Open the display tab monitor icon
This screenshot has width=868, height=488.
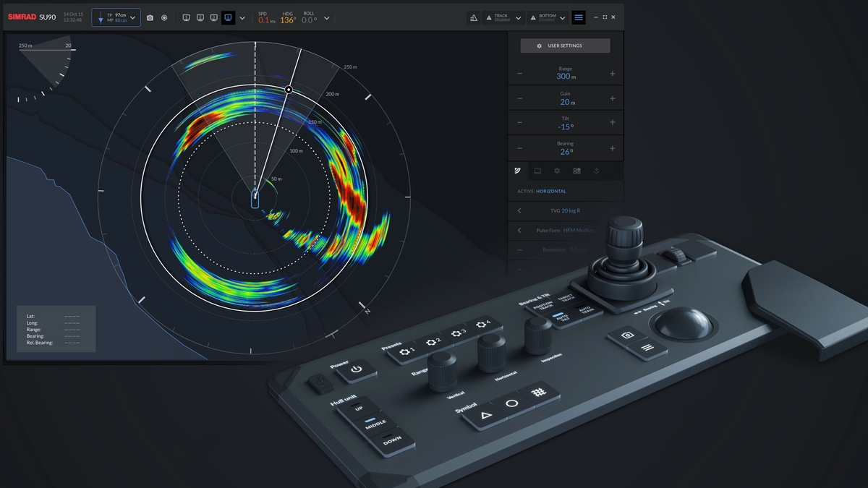point(537,171)
